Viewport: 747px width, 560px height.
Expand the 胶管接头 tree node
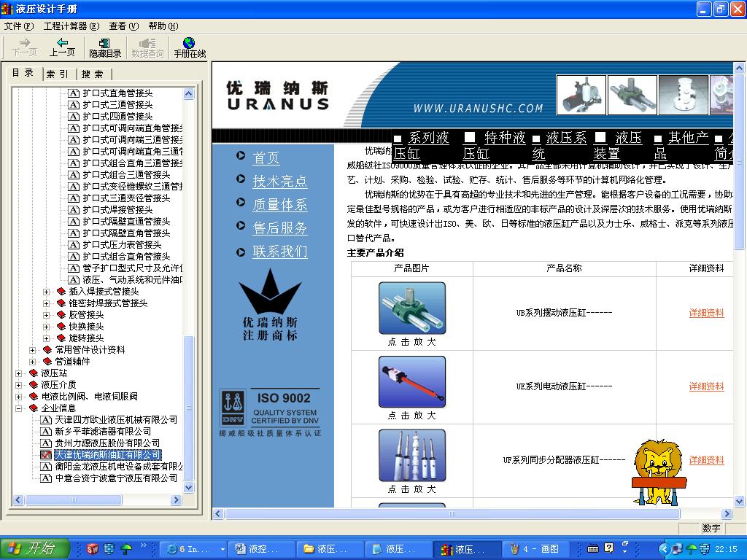47,315
